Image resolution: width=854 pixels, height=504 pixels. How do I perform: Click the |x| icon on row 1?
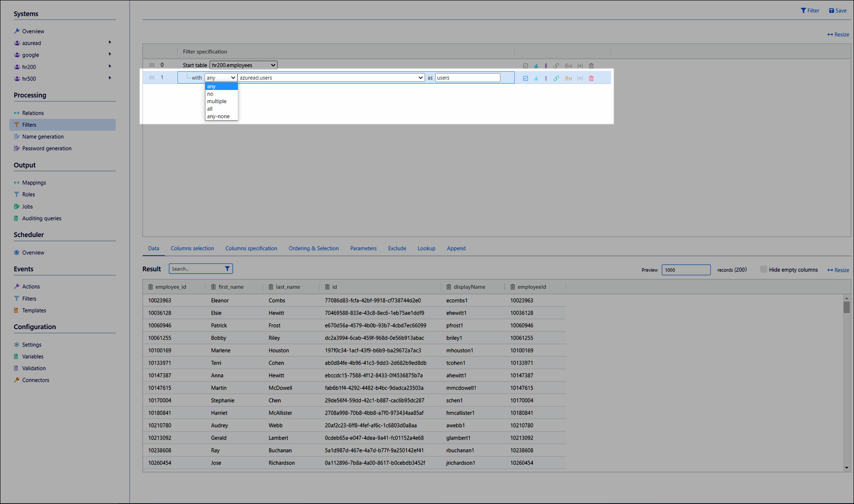click(x=580, y=78)
